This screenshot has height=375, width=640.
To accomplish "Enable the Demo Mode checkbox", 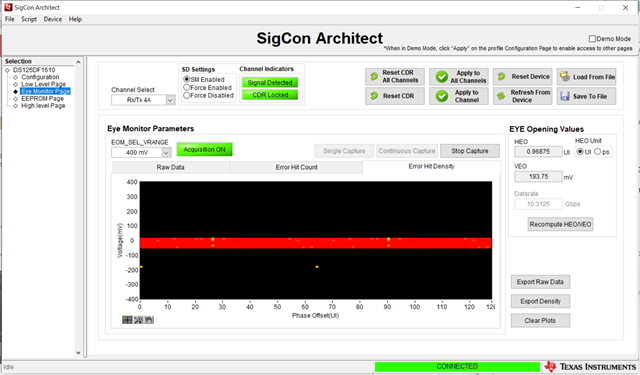I will click(x=592, y=39).
